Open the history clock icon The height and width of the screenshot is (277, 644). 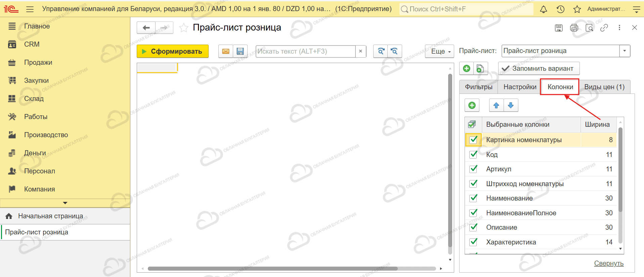560,9
